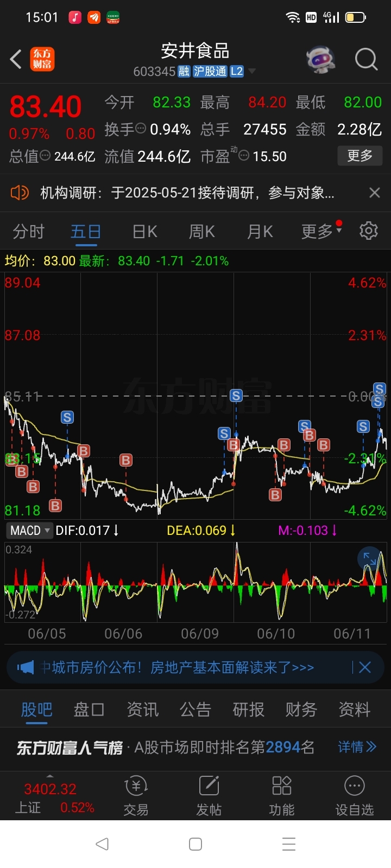This screenshot has height=868, width=391.
Task: Switch to 周K chart tab
Action: click(x=201, y=232)
